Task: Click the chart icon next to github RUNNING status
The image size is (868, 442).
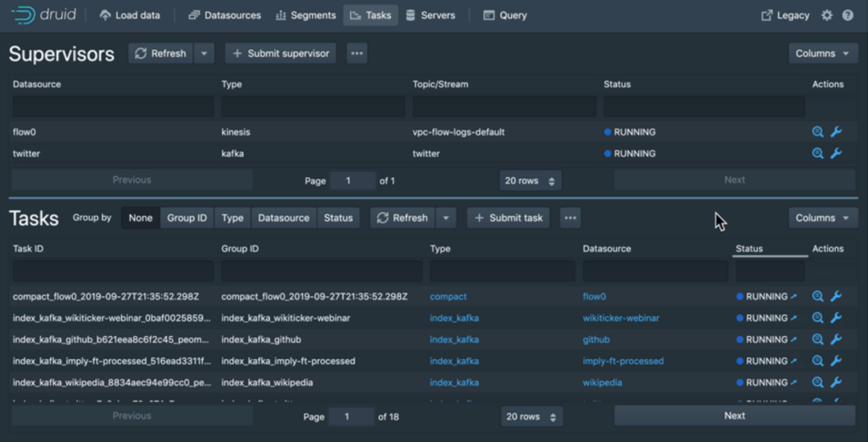Action: pos(793,339)
